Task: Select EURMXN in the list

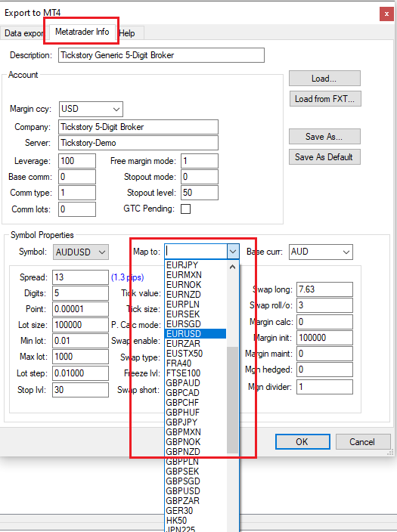Action: click(196, 275)
